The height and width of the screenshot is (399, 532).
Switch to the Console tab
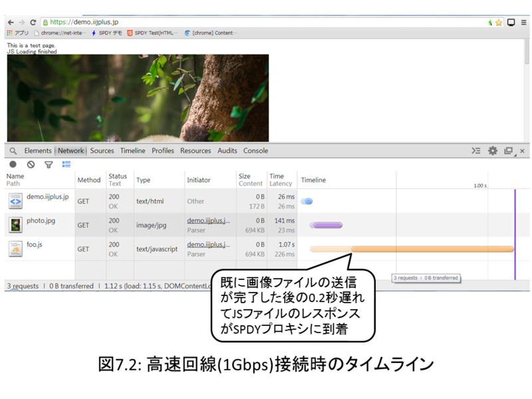pyautogui.click(x=255, y=151)
